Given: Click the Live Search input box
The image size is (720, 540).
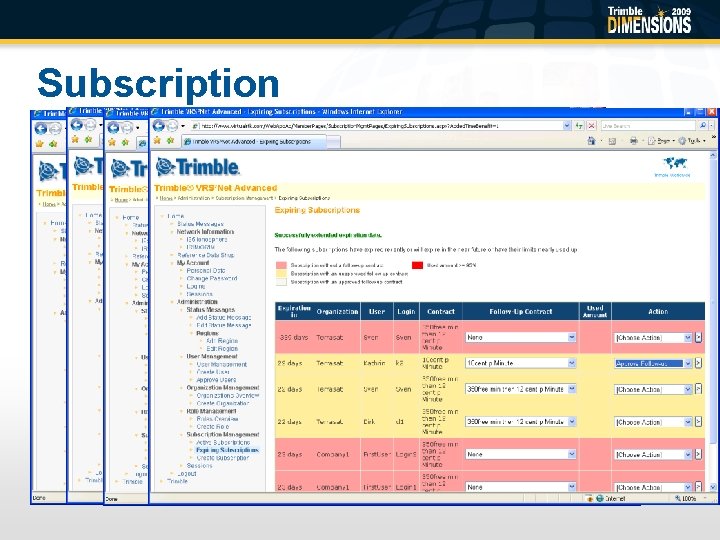Looking at the screenshot, I should pos(648,125).
